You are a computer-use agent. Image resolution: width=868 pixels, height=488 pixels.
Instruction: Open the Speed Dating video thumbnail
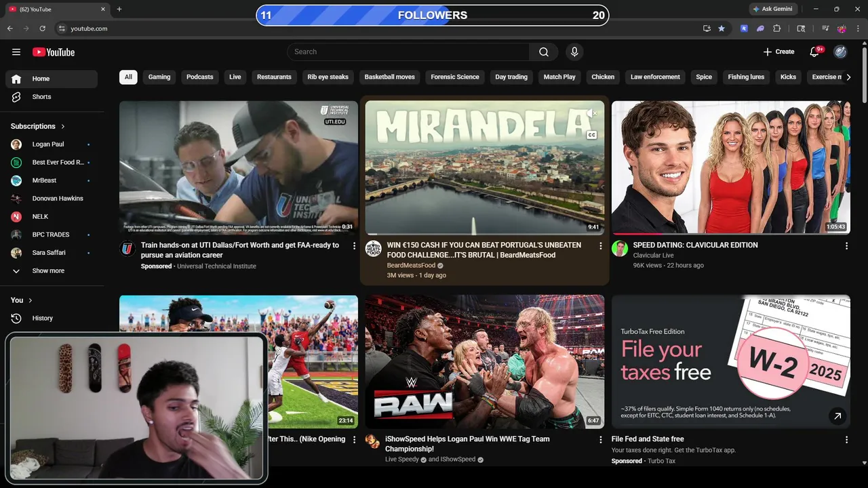point(731,167)
